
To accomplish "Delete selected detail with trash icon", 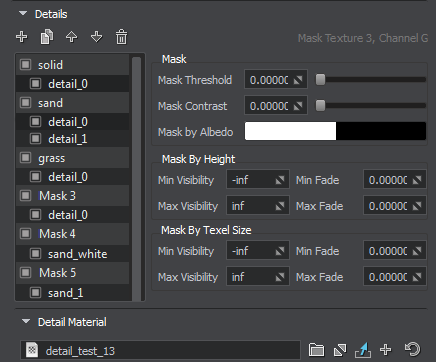I will [x=121, y=37].
